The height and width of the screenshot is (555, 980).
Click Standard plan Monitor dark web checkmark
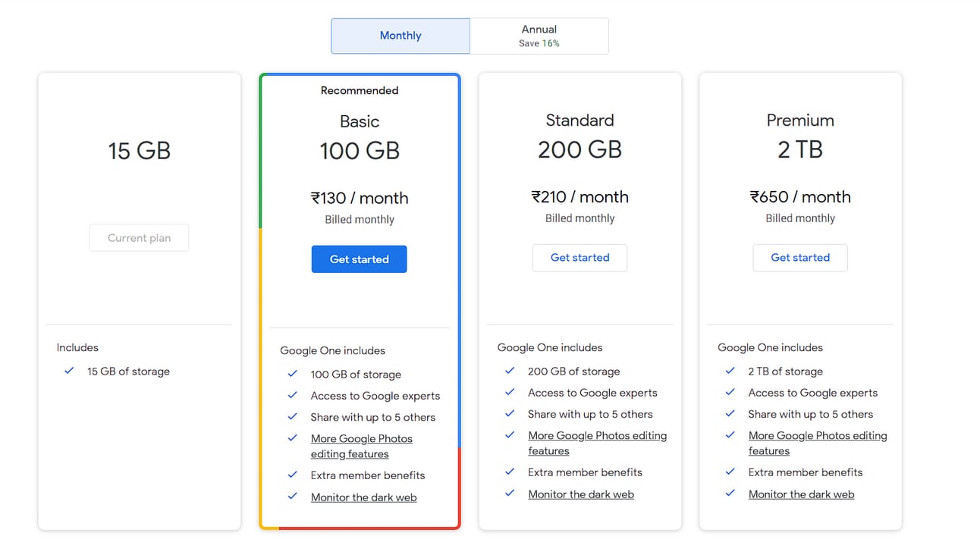[510, 494]
